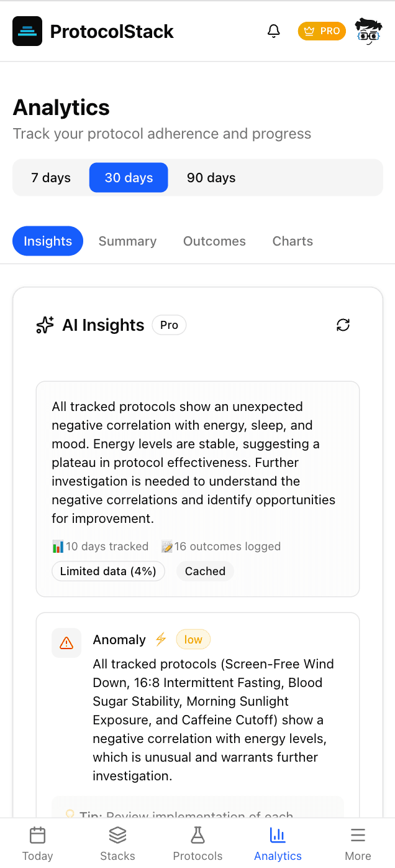Click the PRO upgrade button

[x=322, y=31]
